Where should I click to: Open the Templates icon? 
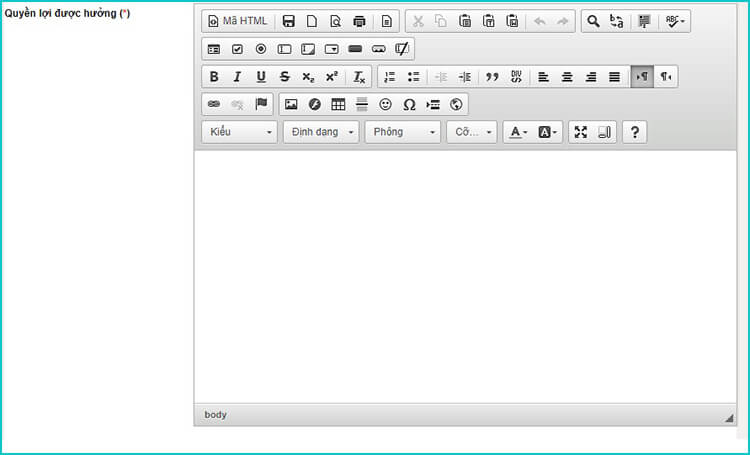[386, 21]
